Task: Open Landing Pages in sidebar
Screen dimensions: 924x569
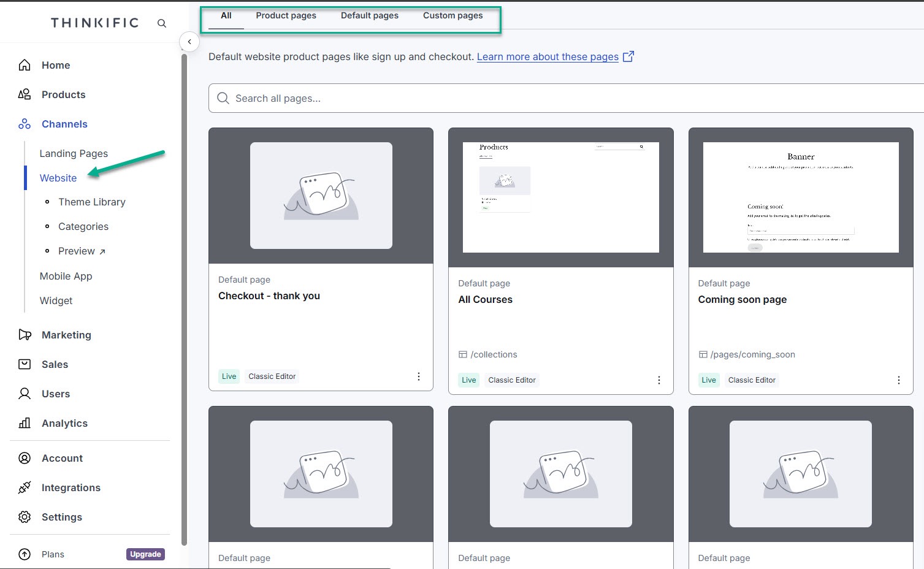Action: pyautogui.click(x=74, y=153)
